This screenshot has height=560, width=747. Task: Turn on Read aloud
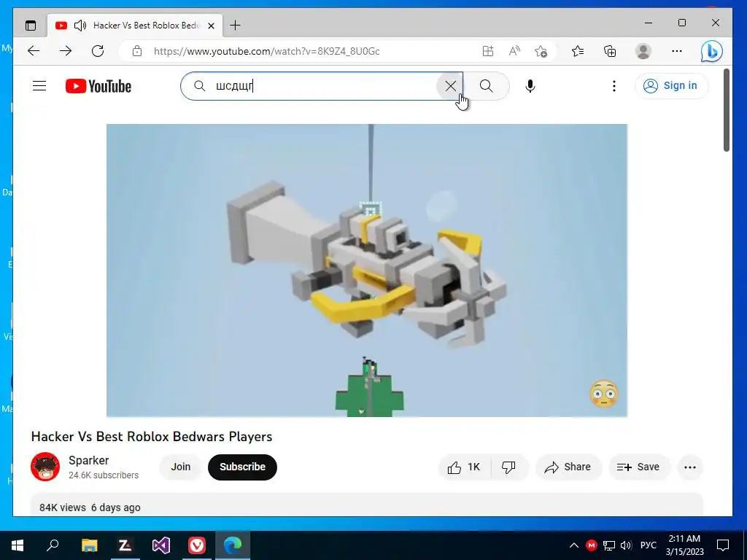(x=514, y=51)
